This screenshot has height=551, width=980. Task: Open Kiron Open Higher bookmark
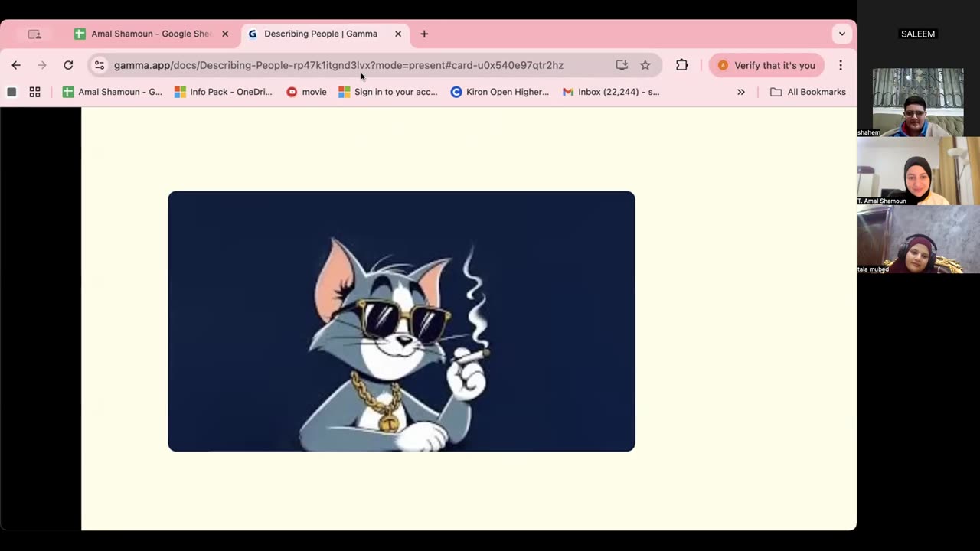[x=500, y=92]
